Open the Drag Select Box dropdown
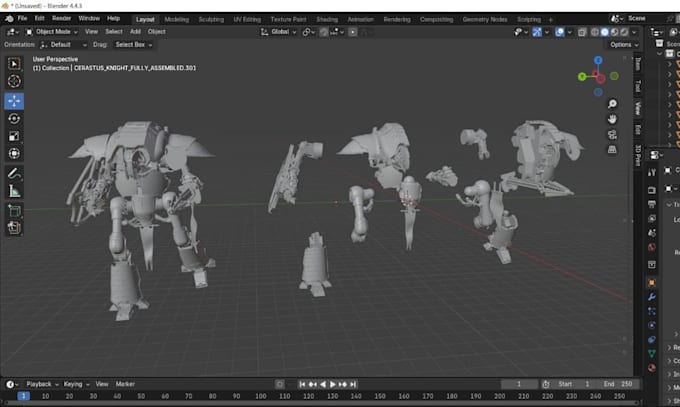 134,45
